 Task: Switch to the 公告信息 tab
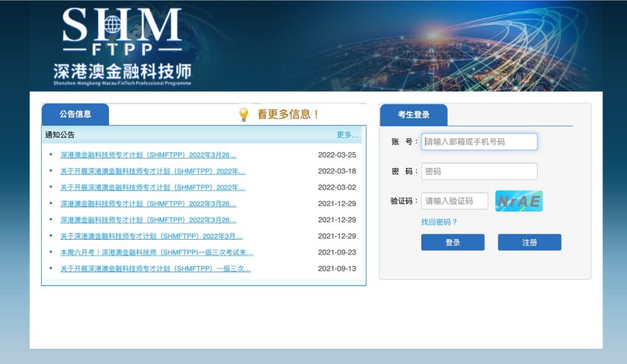75,114
